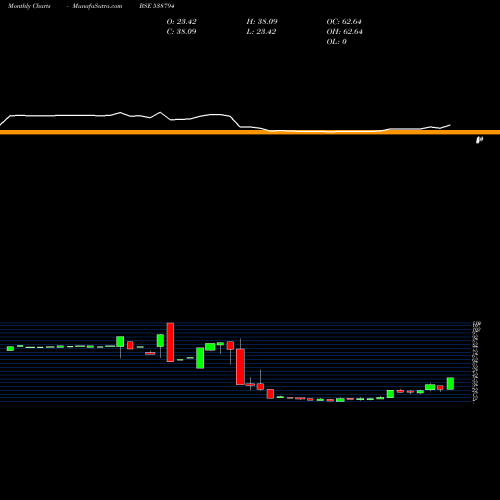
Task: Click the "OH: 62.64" value
Action: click(344, 31)
